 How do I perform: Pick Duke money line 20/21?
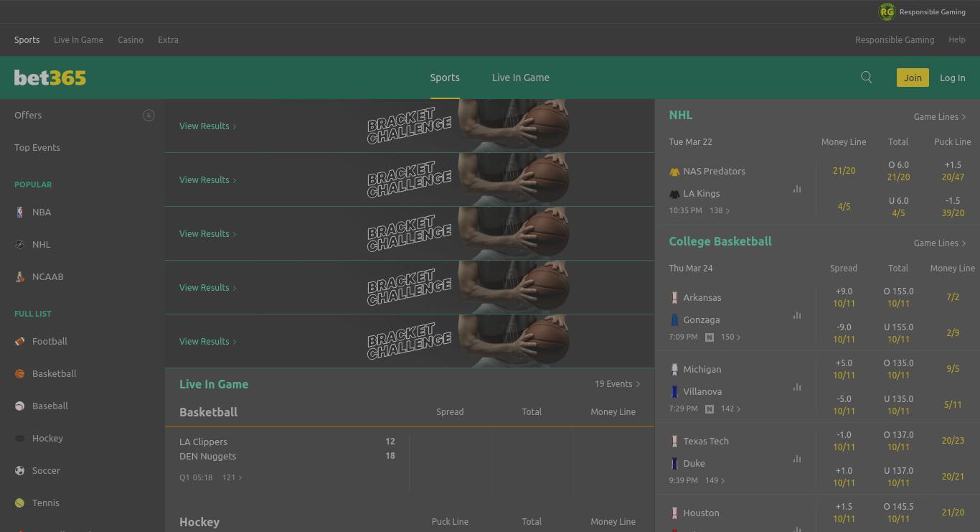pyautogui.click(x=953, y=477)
